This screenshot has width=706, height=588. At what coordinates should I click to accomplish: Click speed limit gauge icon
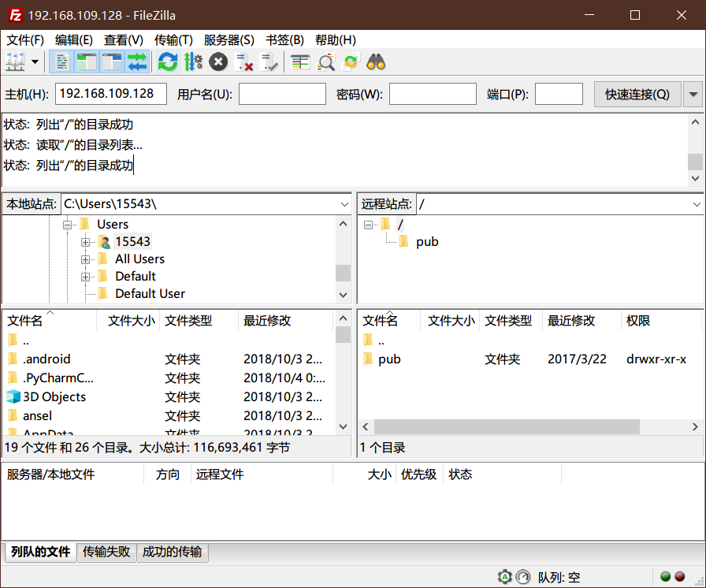click(x=523, y=576)
